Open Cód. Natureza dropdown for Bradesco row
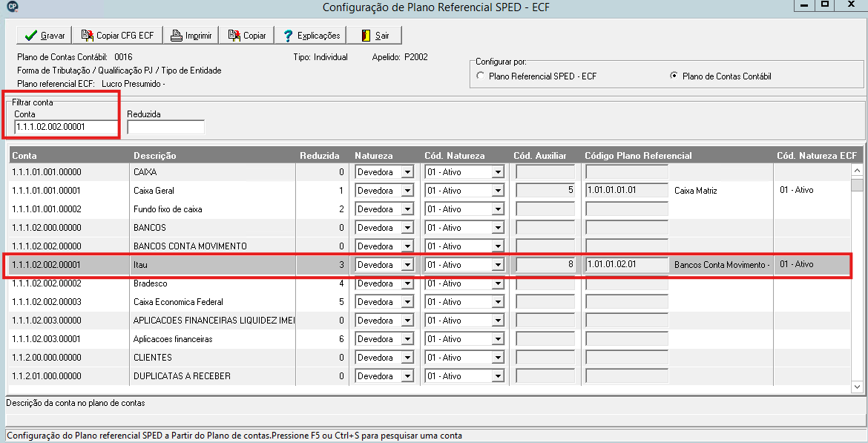This screenshot has height=443, width=868. point(498,283)
